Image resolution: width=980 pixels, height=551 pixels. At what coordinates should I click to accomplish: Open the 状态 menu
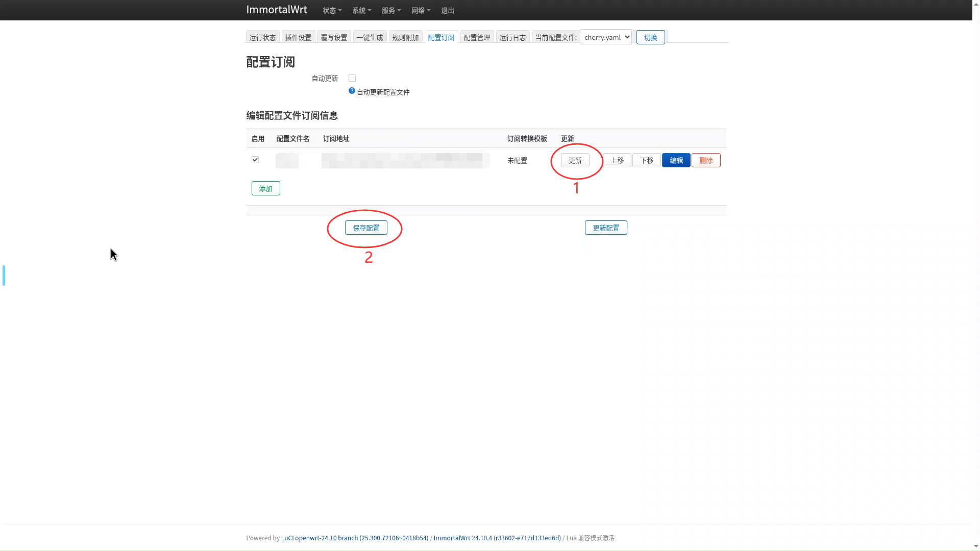331,10
